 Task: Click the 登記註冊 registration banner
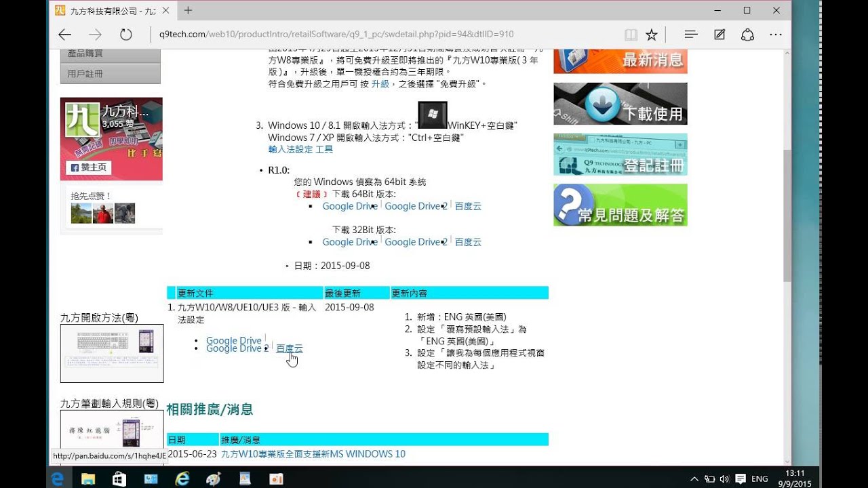(620, 155)
